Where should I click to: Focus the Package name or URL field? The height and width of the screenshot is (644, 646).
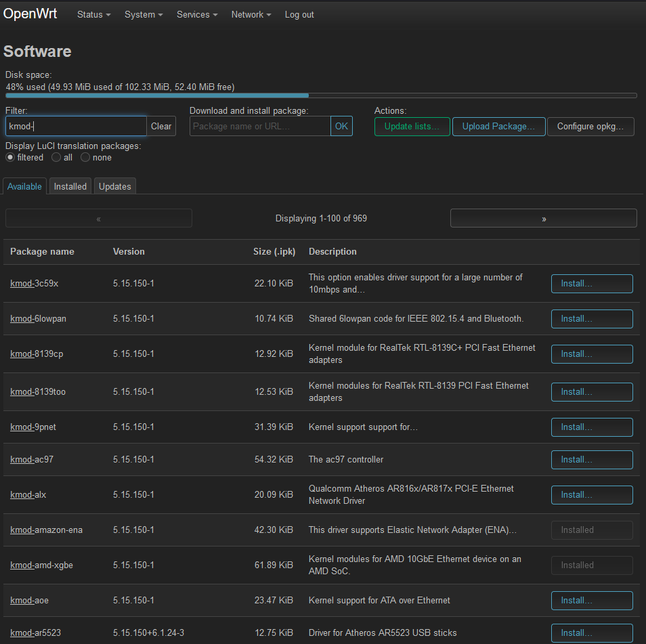point(260,127)
